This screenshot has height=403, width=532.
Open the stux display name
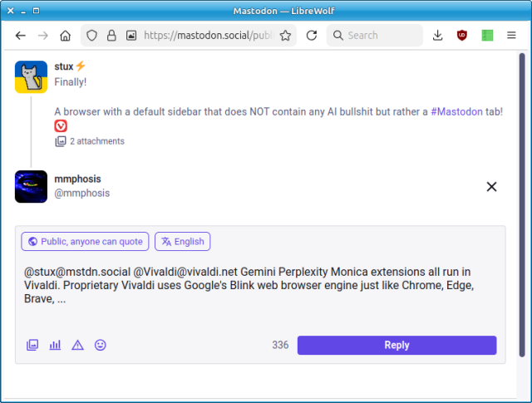click(64, 66)
